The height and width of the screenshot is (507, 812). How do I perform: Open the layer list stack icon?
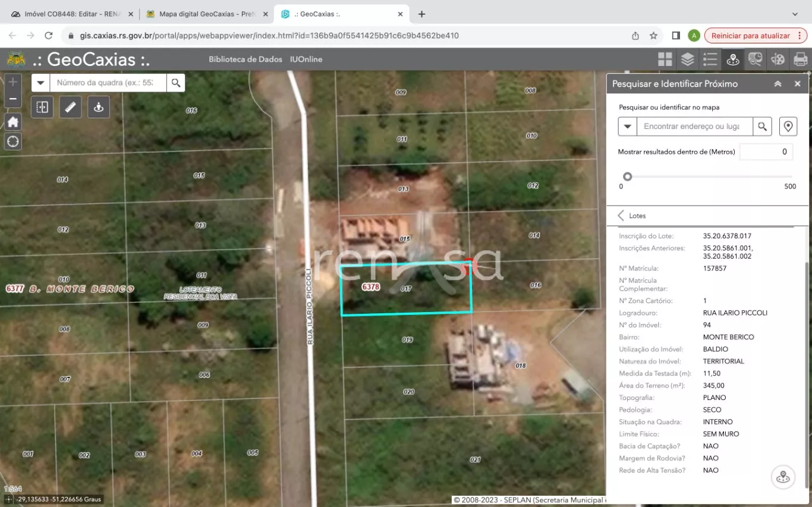[687, 59]
